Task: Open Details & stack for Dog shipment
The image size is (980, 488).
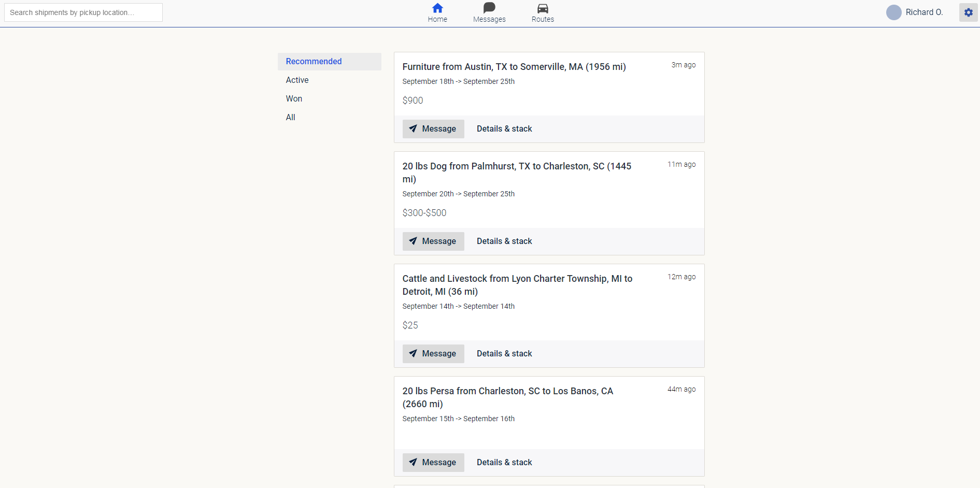Action: (x=504, y=241)
